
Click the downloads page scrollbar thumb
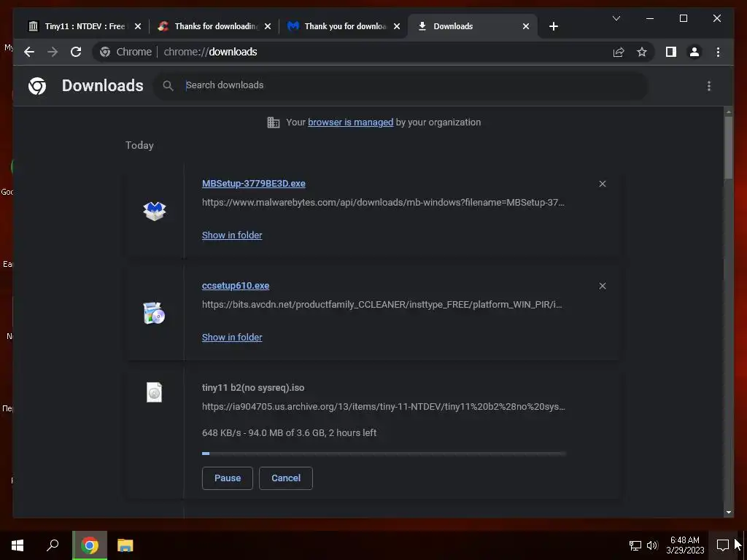[728, 147]
